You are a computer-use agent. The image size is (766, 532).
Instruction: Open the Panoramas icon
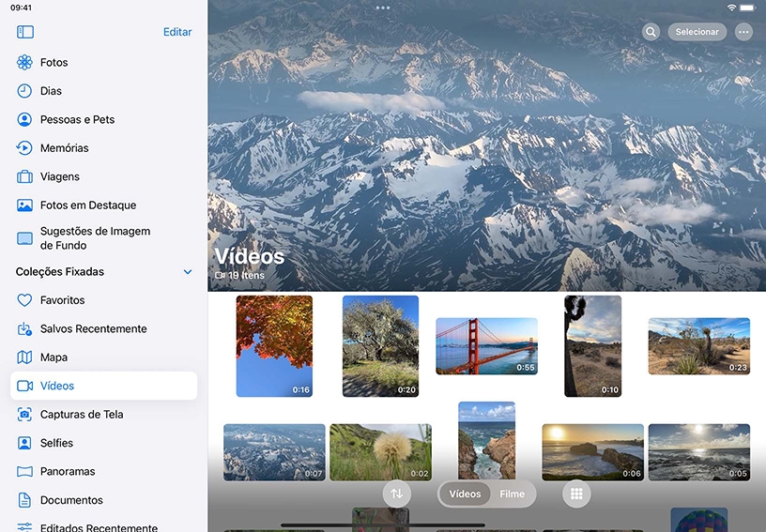(24, 471)
